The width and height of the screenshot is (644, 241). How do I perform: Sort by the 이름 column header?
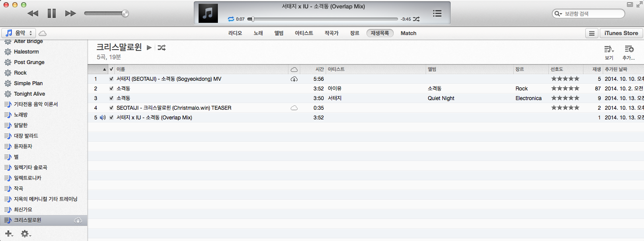[x=202, y=69]
